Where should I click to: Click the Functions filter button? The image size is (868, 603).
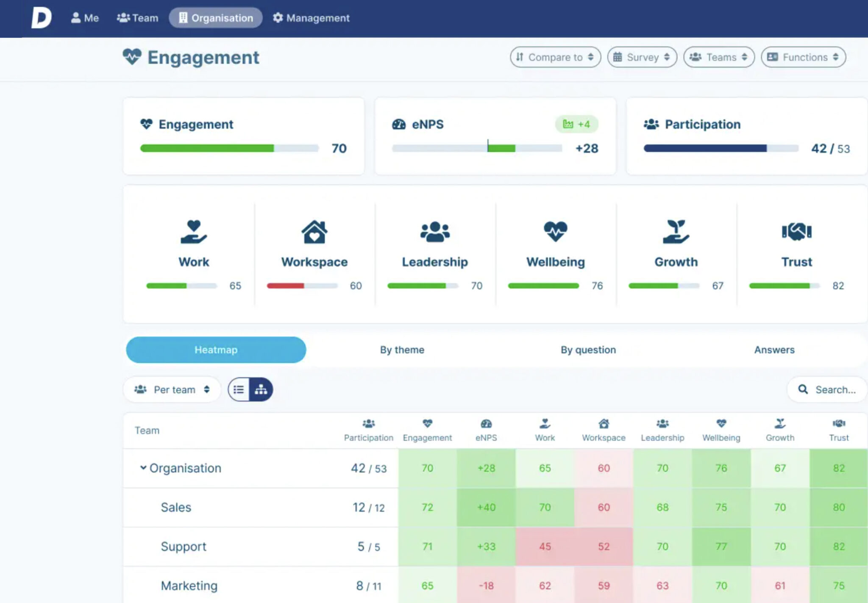803,57
